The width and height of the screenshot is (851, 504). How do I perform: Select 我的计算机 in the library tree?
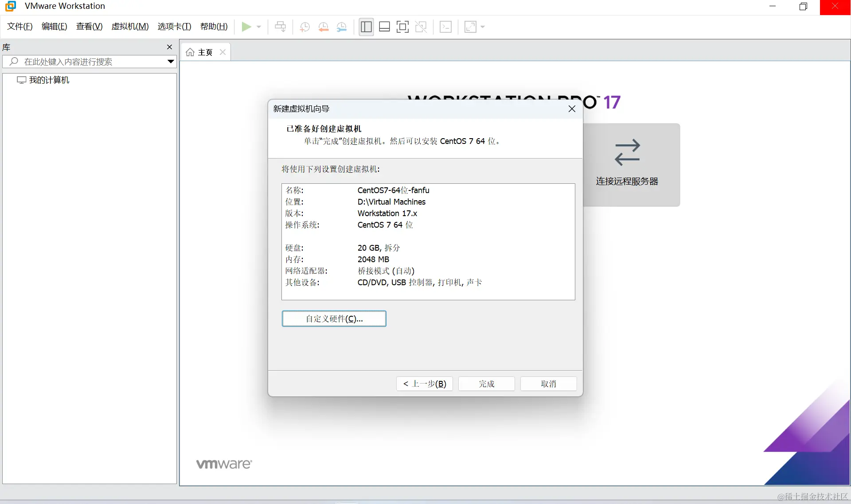(x=49, y=80)
